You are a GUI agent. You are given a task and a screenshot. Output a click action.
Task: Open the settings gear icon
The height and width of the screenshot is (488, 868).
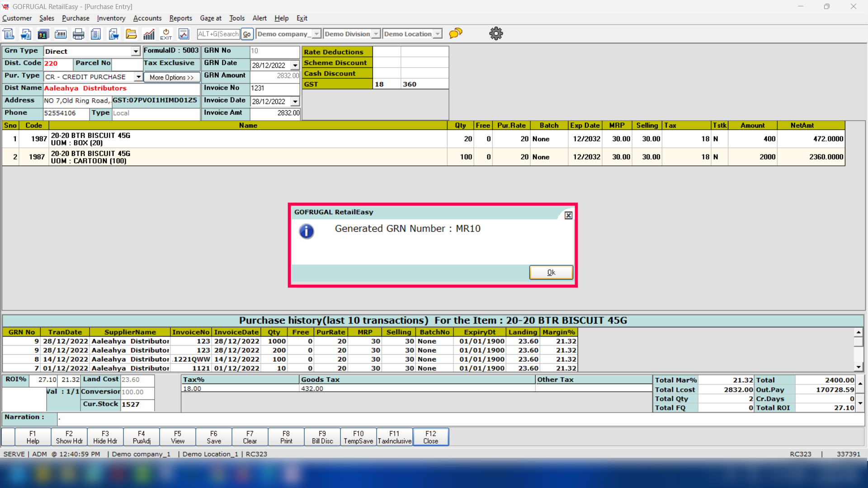496,33
